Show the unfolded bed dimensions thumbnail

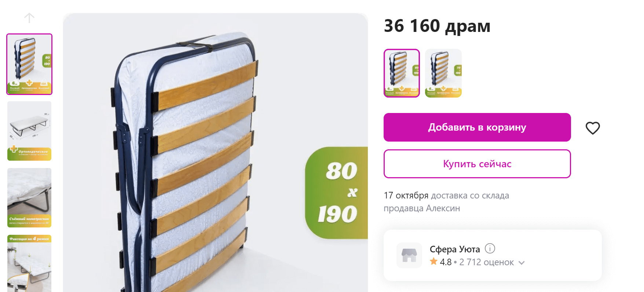coord(29,131)
